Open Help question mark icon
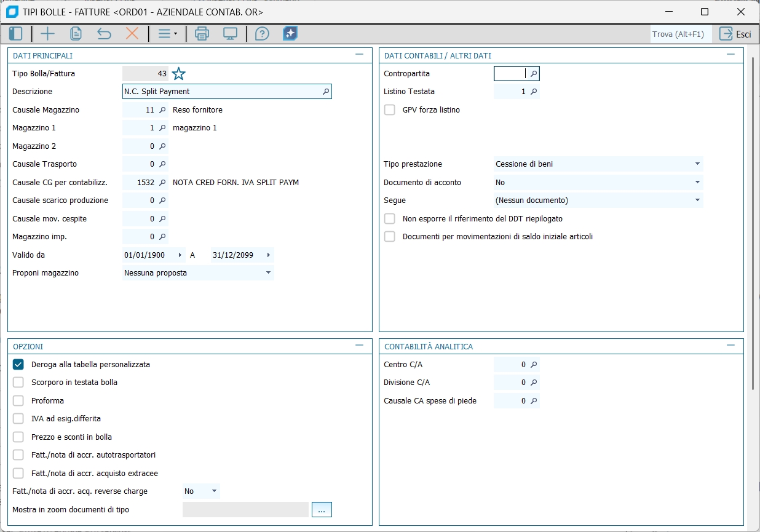Screen dimensions: 760x532 [262, 34]
